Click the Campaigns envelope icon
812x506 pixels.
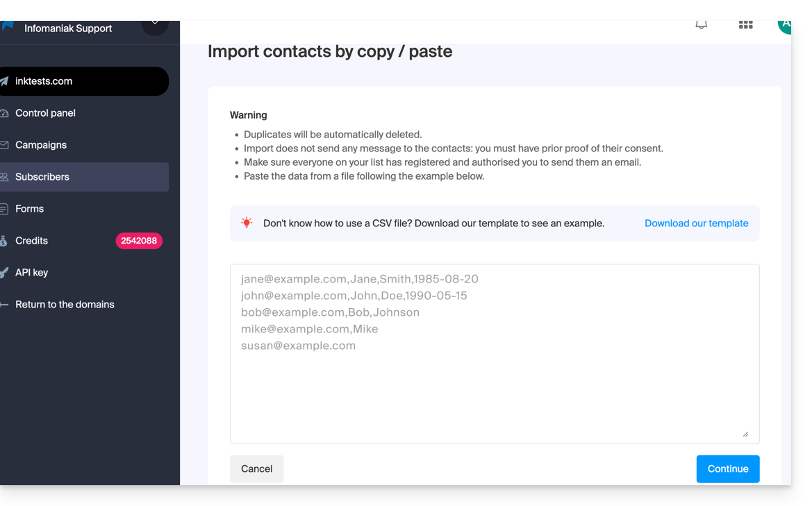(4, 145)
